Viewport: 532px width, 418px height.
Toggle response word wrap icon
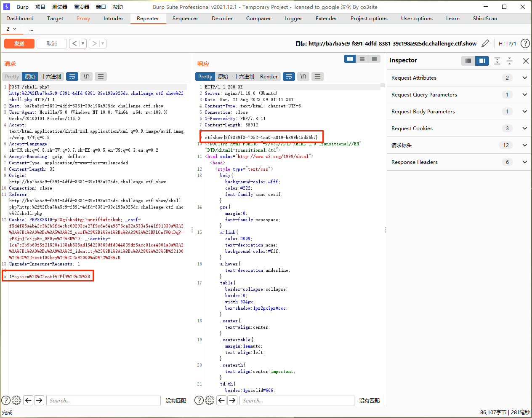289,76
